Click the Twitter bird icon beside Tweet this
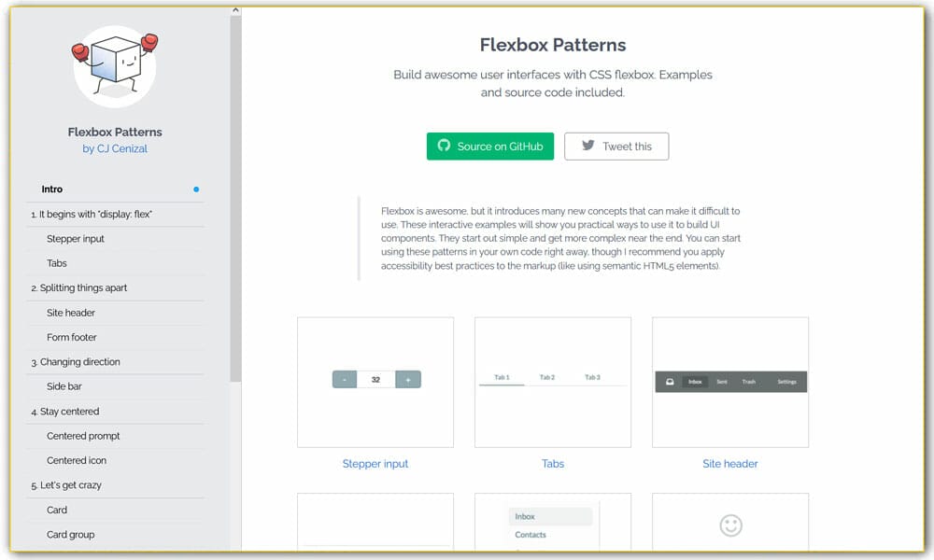Image resolution: width=934 pixels, height=560 pixels. pyautogui.click(x=587, y=146)
